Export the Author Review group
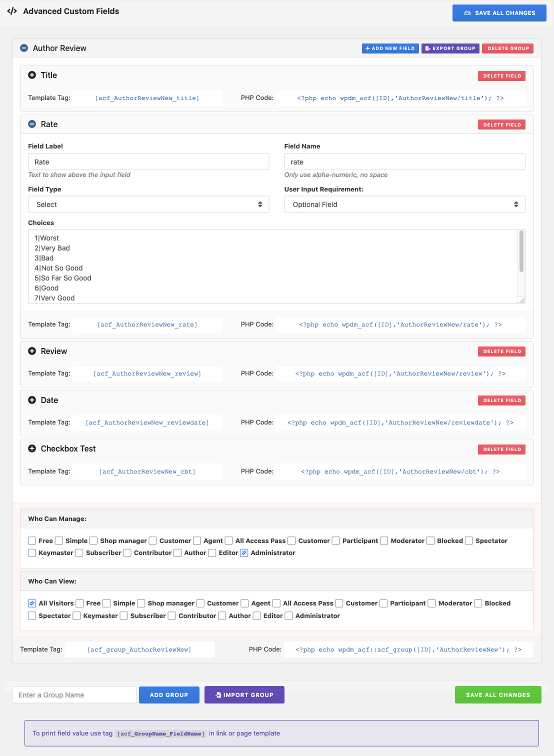The height and width of the screenshot is (756, 554). (x=449, y=48)
